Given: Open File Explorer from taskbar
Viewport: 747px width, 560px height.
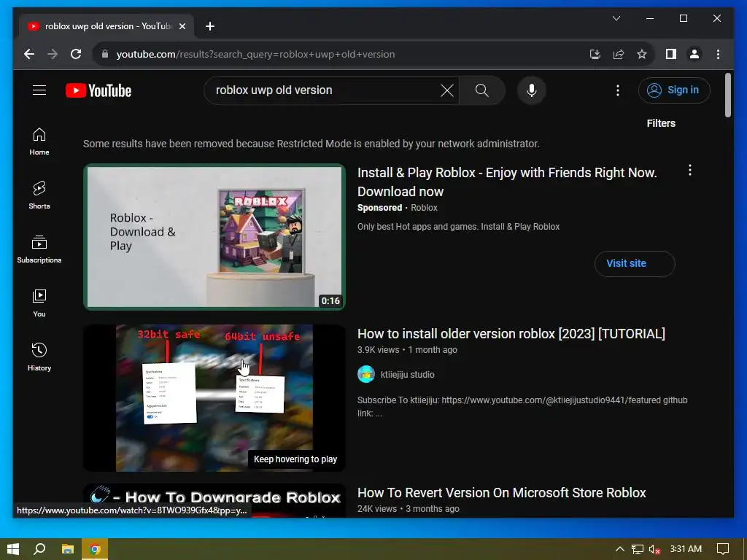Looking at the screenshot, I should [x=68, y=549].
